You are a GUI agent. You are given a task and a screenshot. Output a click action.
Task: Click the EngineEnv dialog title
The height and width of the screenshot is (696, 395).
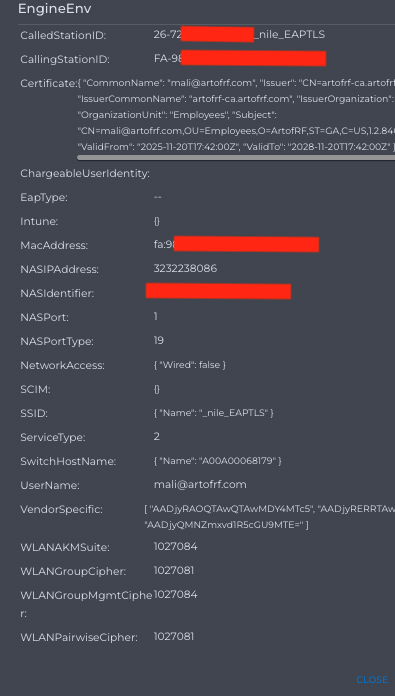pyautogui.click(x=55, y=9)
